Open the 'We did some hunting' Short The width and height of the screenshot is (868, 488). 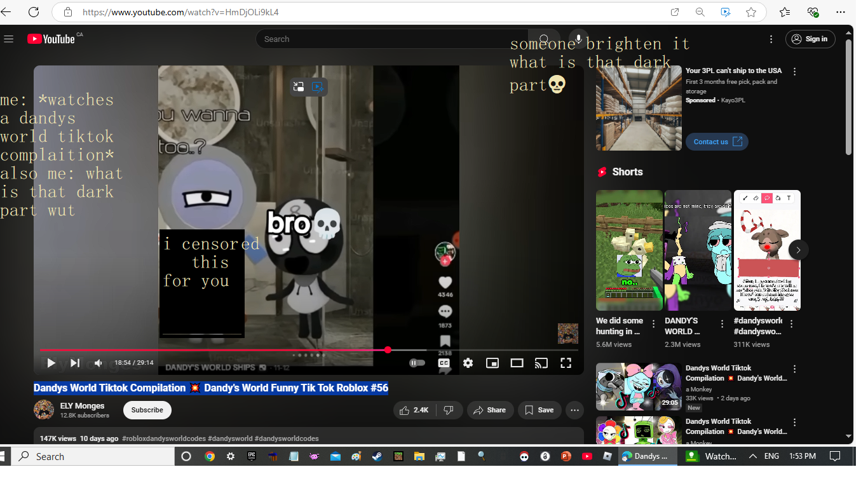(629, 250)
